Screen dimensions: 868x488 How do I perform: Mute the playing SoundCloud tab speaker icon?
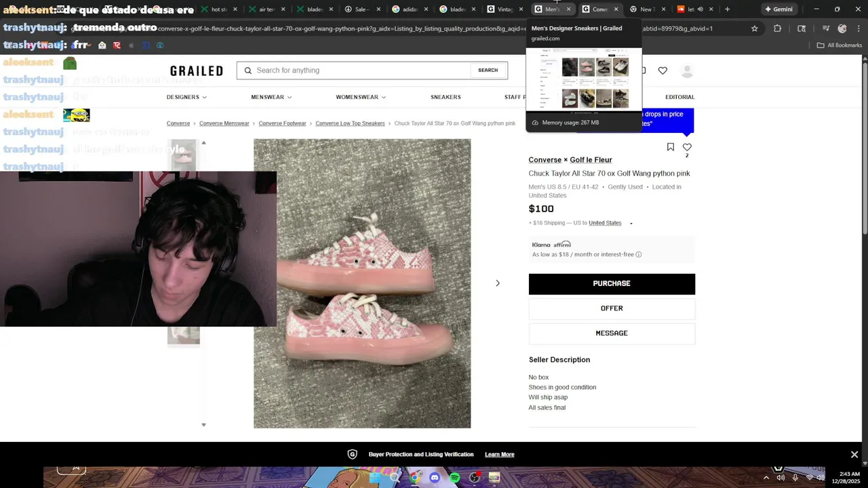(700, 9)
